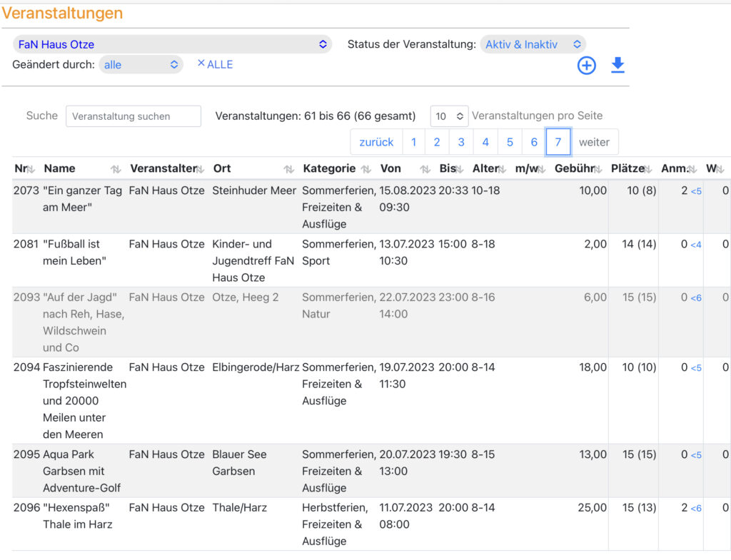Sort table by Ort column arrows

pos(289,169)
